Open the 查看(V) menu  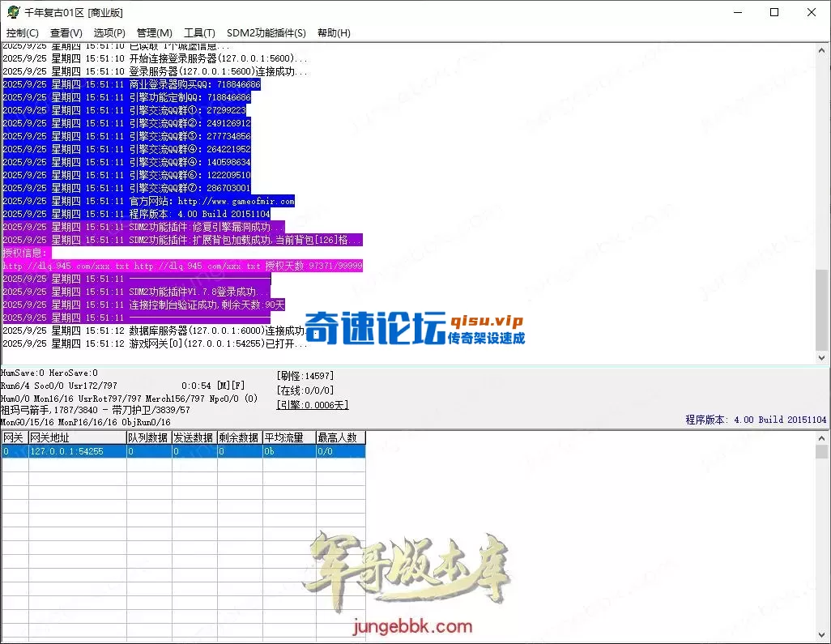tap(66, 33)
